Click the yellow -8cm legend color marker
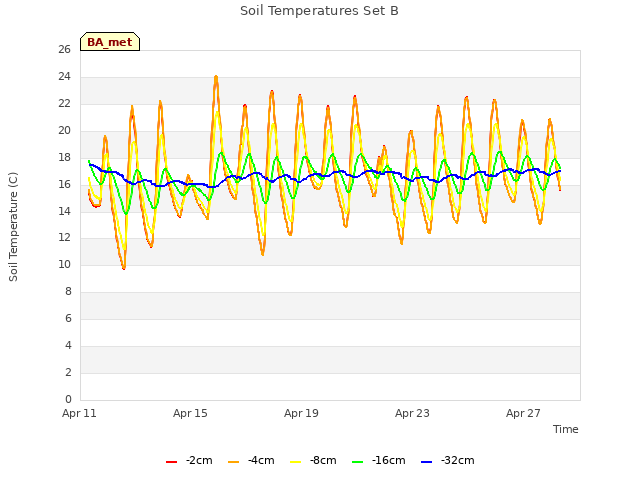Viewport: 640px width, 480px height. pos(296,462)
